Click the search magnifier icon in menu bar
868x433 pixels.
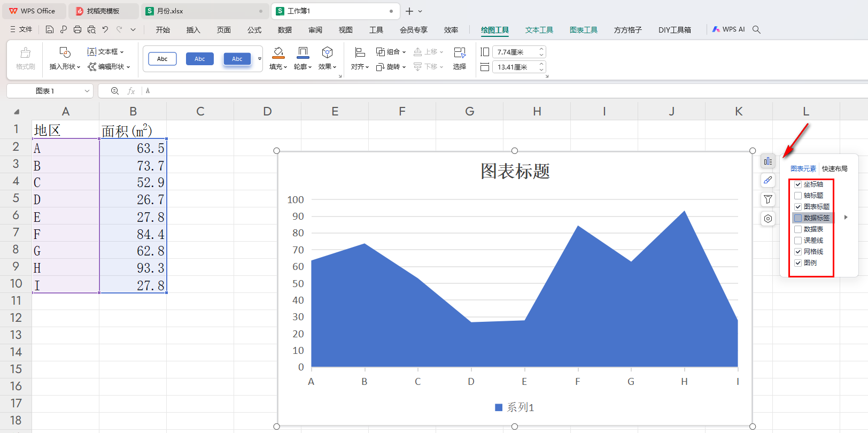point(756,29)
